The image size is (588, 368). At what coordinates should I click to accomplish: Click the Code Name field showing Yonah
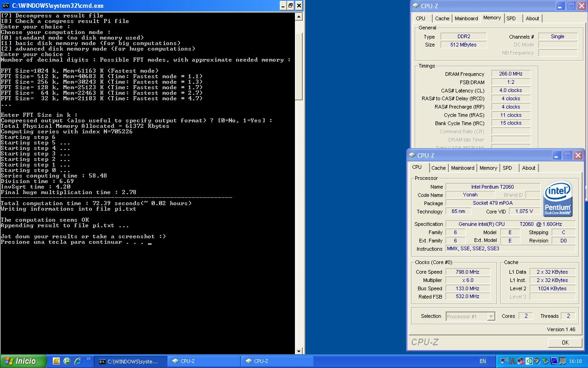470,195
